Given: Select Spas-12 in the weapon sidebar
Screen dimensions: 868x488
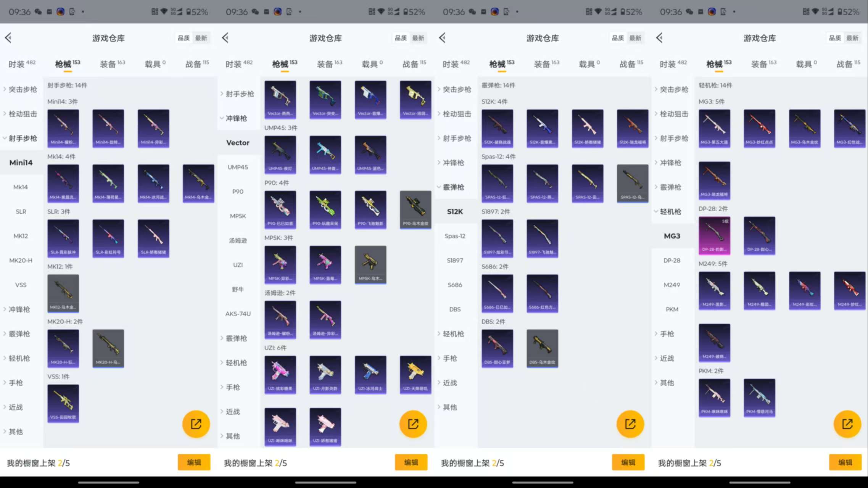Looking at the screenshot, I should pyautogui.click(x=455, y=236).
